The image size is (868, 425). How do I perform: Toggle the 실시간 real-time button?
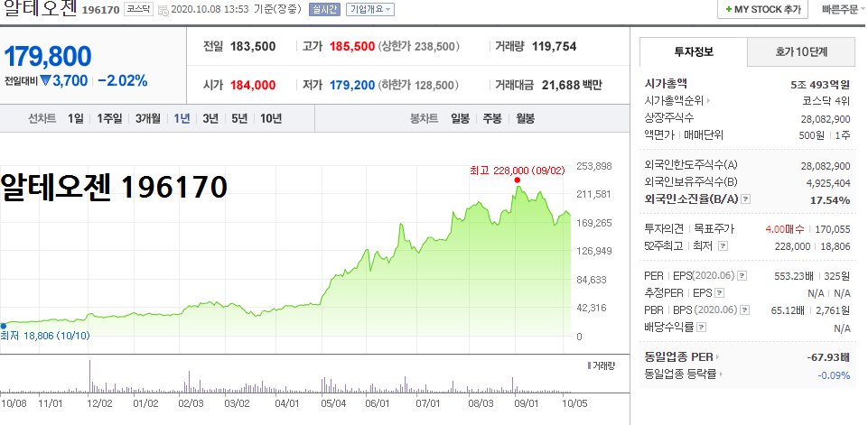(324, 9)
